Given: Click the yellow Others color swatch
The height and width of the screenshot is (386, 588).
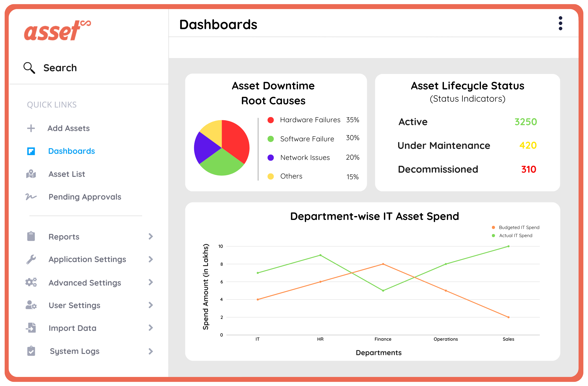Looking at the screenshot, I should tap(271, 176).
